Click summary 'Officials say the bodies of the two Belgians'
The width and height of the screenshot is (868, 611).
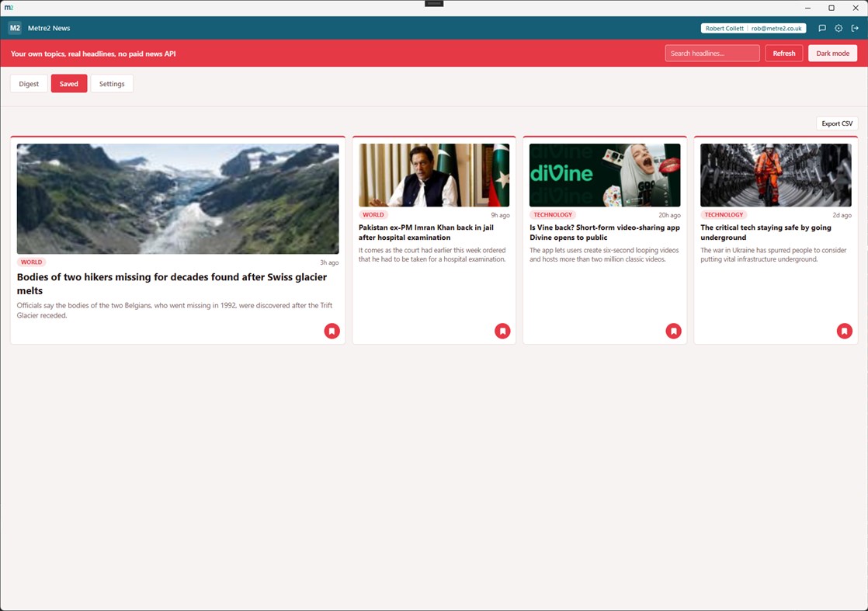(x=175, y=311)
